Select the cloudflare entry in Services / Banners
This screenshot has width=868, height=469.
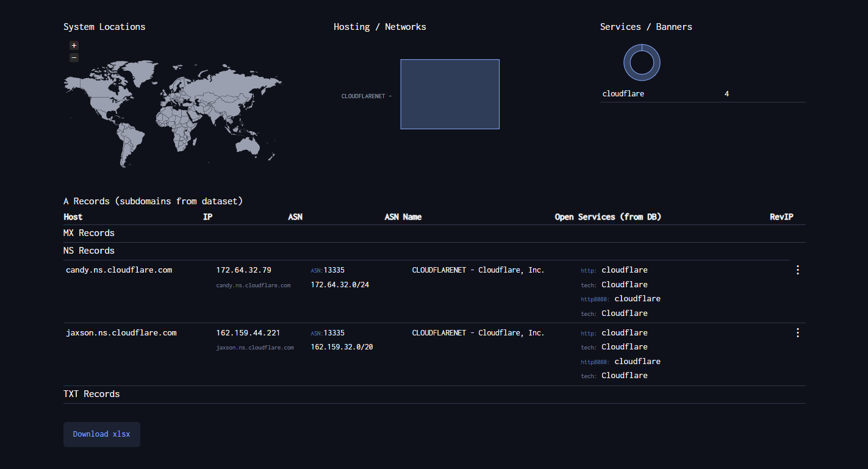[623, 94]
